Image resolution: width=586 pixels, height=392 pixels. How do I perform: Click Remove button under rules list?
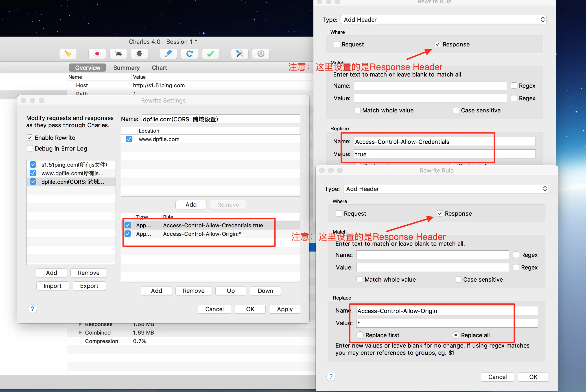(194, 291)
